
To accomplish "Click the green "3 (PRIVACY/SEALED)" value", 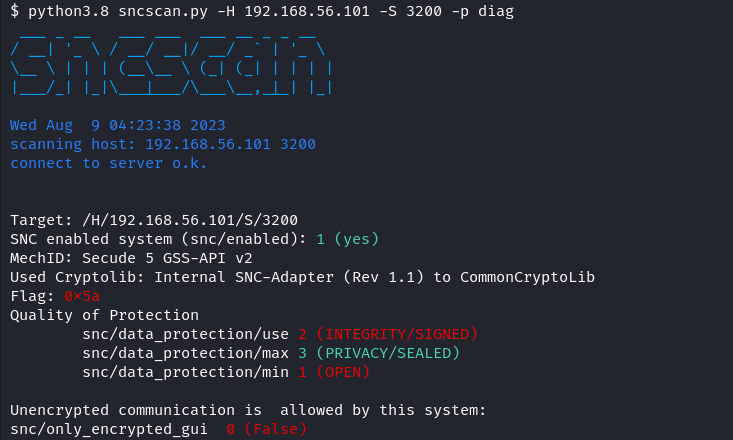I will [379, 353].
